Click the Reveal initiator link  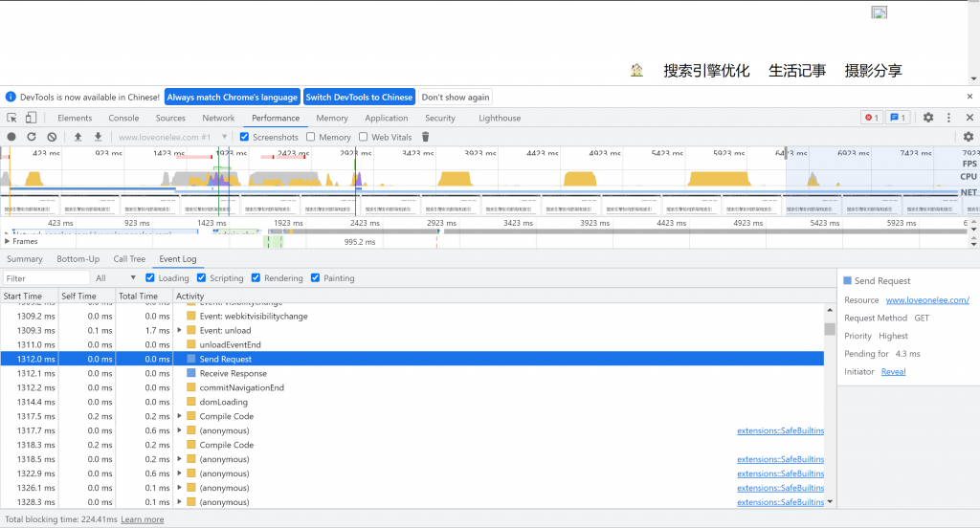coord(893,371)
